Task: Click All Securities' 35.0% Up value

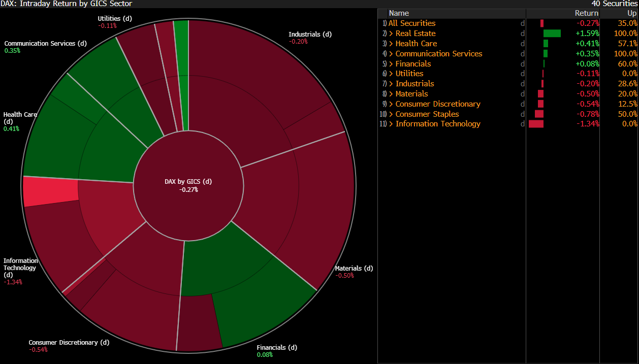Action: [628, 23]
